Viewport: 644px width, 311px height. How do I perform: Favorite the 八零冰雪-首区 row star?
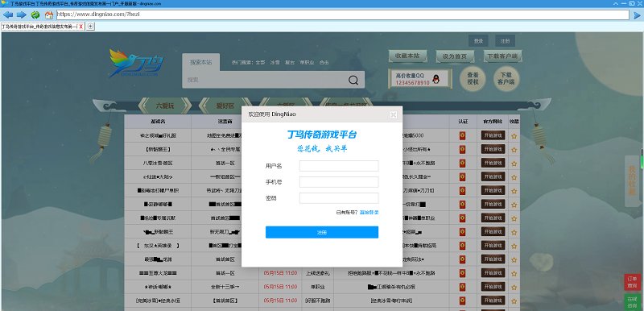tap(514, 164)
